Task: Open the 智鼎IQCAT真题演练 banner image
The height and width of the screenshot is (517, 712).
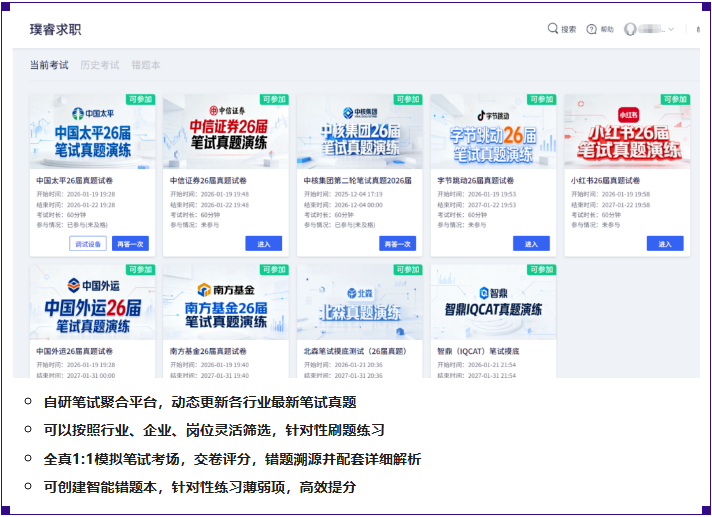Action: point(494,302)
